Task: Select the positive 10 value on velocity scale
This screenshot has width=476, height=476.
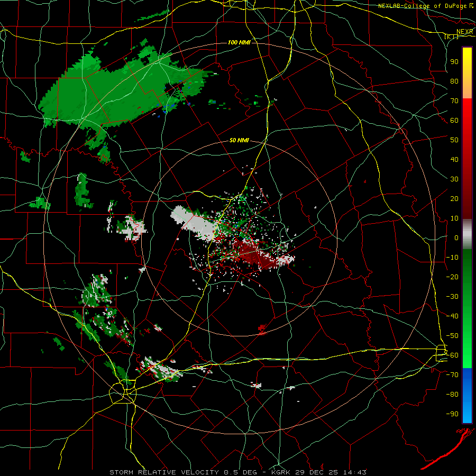Action: pos(454,218)
